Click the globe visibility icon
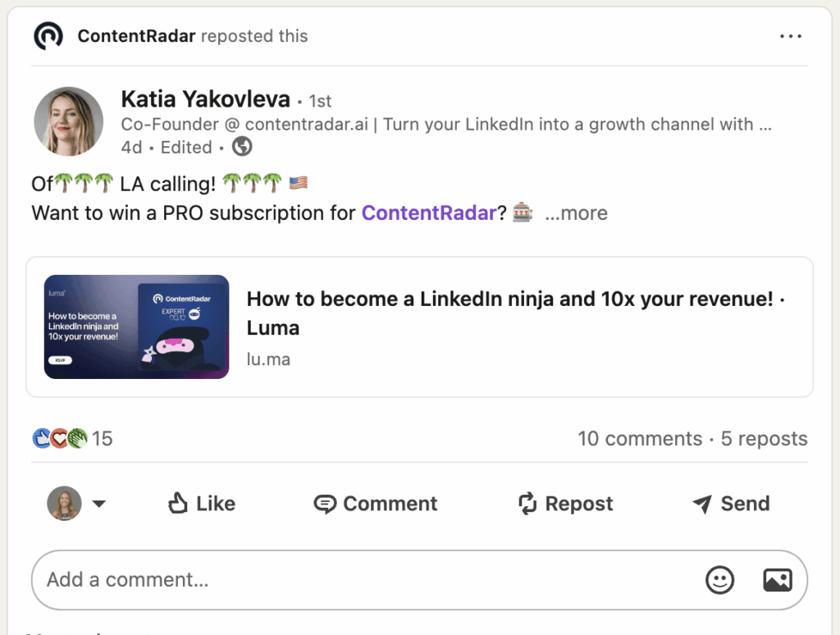840x635 pixels. [x=242, y=147]
